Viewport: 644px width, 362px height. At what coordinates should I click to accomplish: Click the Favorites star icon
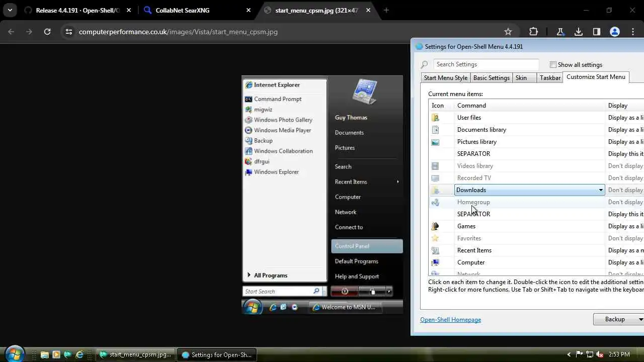435,238
